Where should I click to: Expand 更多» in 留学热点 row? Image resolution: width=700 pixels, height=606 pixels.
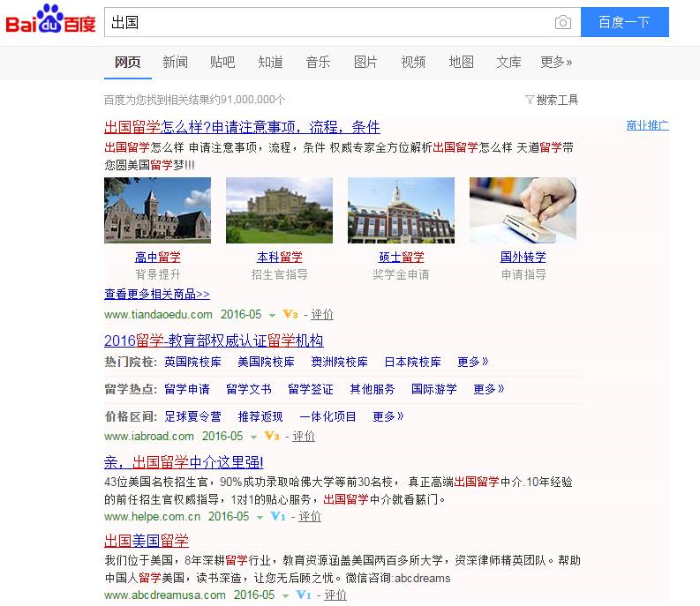pos(489,389)
